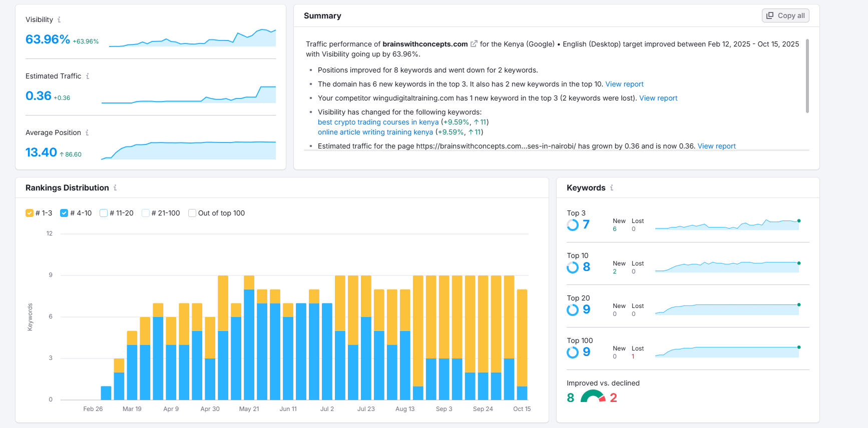Click the Improved vs. declined gauge icon
The height and width of the screenshot is (428, 868).
[x=593, y=397]
